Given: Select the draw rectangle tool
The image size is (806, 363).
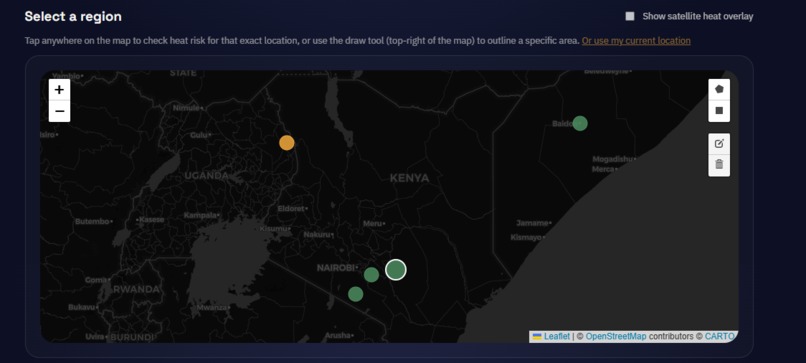Looking at the screenshot, I should [719, 111].
